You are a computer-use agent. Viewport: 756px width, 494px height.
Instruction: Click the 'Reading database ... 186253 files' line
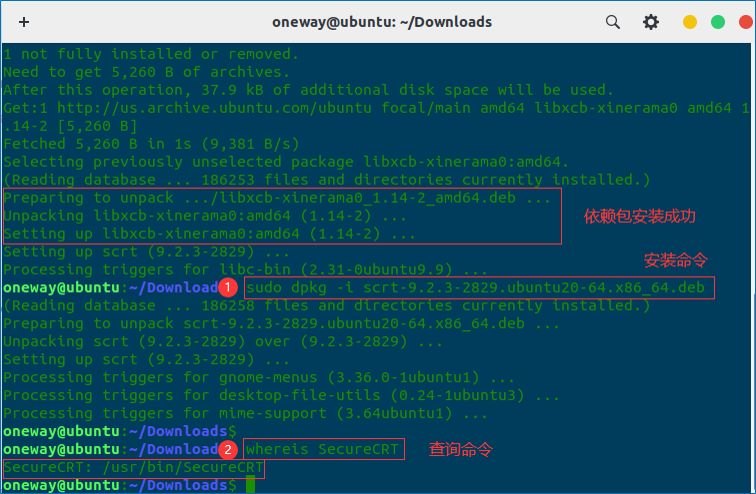(x=326, y=180)
